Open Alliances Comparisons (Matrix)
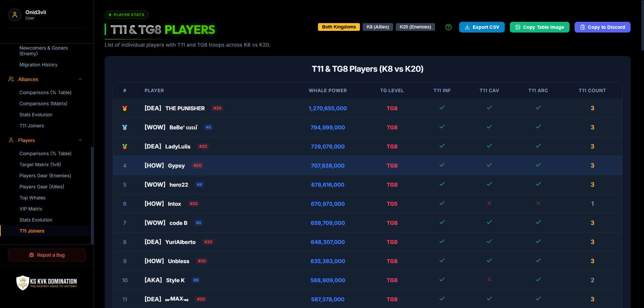644x308 pixels. (x=44, y=104)
